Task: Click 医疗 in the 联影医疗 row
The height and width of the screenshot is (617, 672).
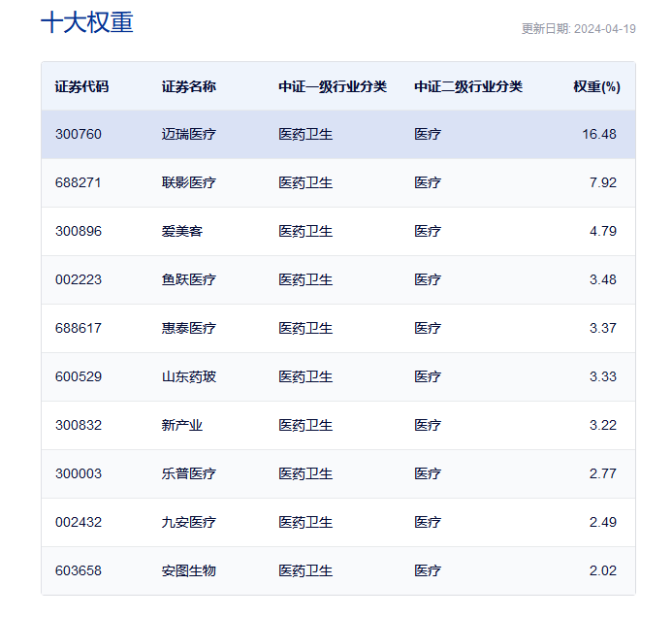Action: tap(428, 182)
